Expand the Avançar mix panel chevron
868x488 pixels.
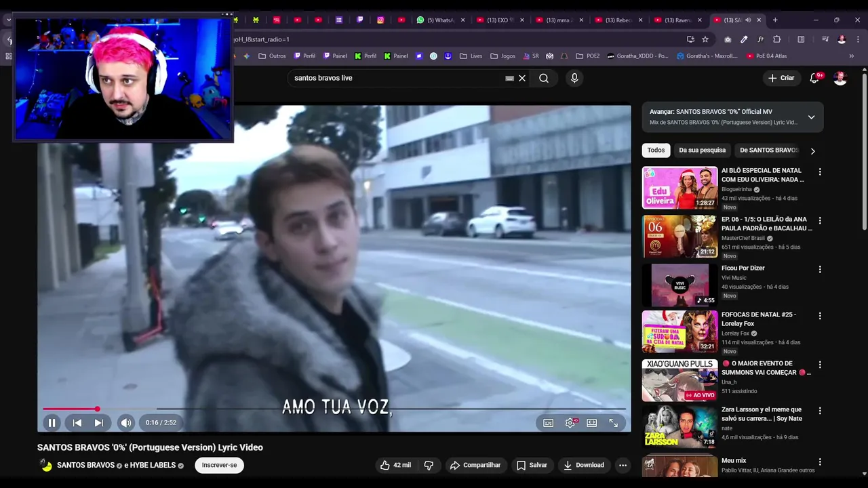(811, 117)
